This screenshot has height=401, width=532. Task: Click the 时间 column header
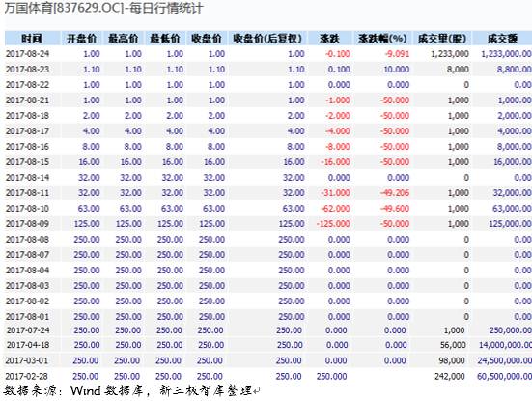coord(32,39)
